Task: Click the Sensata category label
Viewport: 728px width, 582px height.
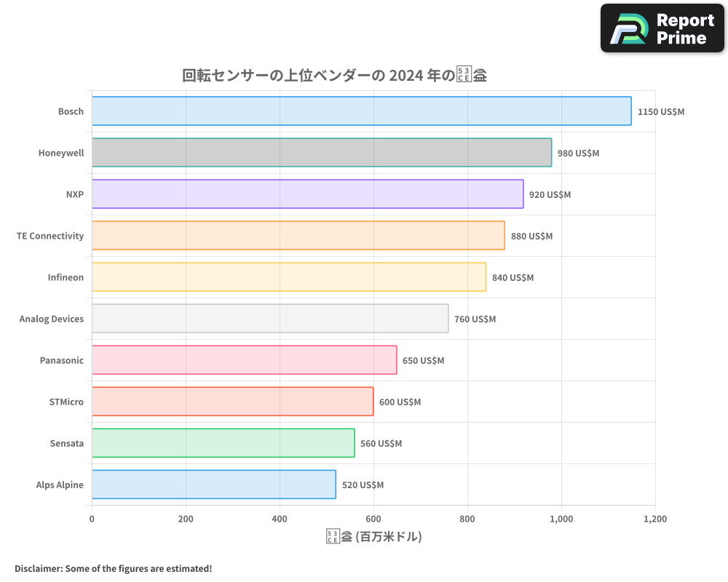Action: [66, 443]
